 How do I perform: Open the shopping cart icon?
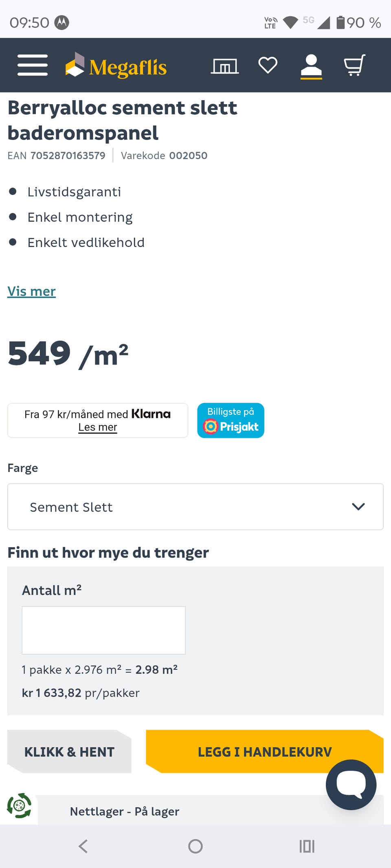[x=355, y=65]
